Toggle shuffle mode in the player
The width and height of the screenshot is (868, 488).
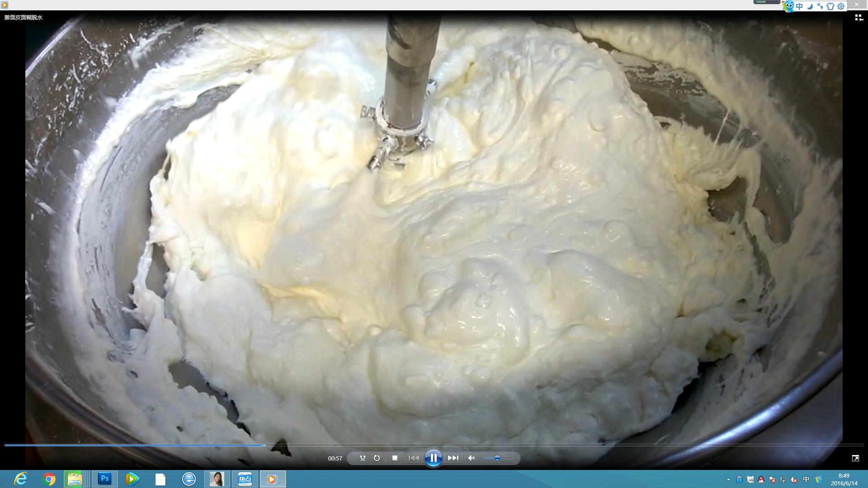363,458
